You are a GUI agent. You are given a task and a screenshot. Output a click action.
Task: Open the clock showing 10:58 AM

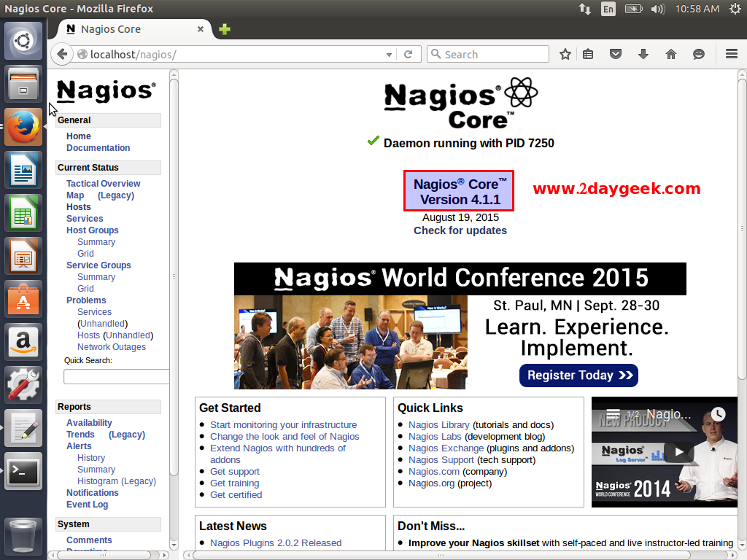pyautogui.click(x=697, y=9)
